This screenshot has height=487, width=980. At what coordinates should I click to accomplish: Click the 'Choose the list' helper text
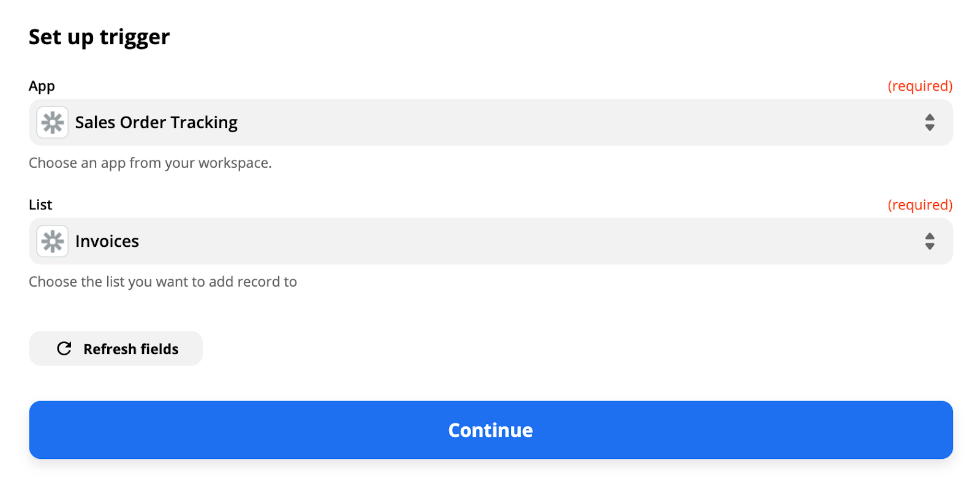163,282
